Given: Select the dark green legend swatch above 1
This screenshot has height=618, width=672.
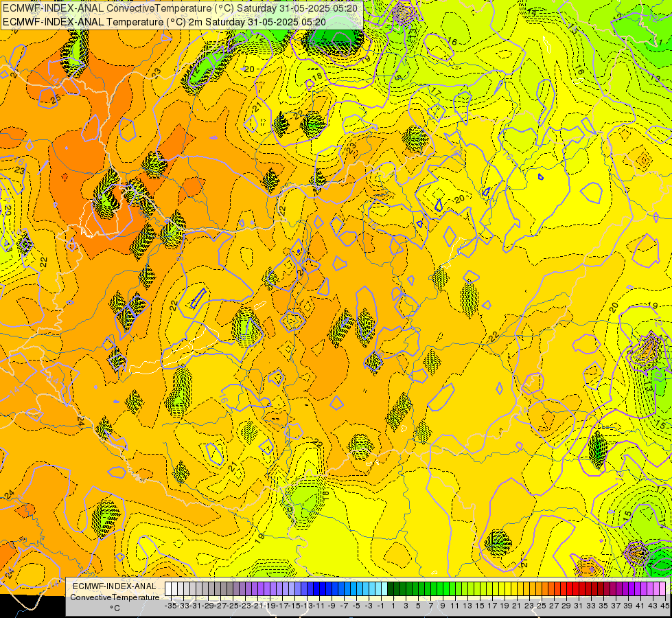Looking at the screenshot, I should coord(391,588).
